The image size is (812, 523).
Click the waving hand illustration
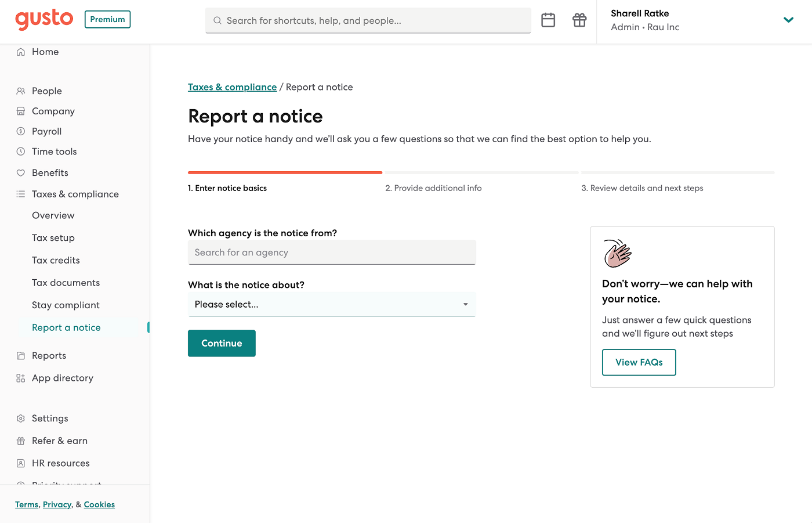tap(617, 253)
